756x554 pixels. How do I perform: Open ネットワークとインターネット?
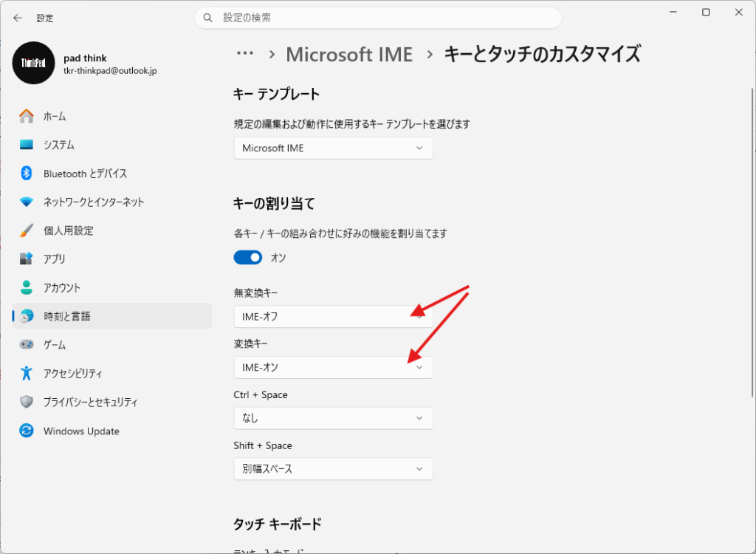(x=112, y=202)
